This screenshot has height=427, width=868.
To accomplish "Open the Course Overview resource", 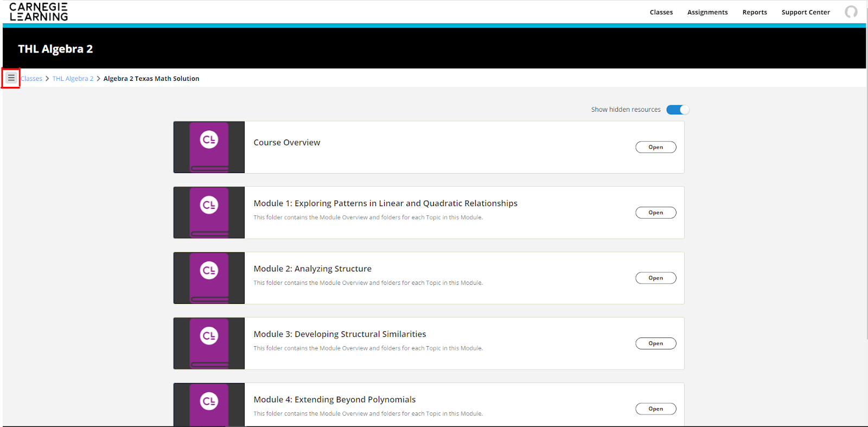I will (x=656, y=147).
